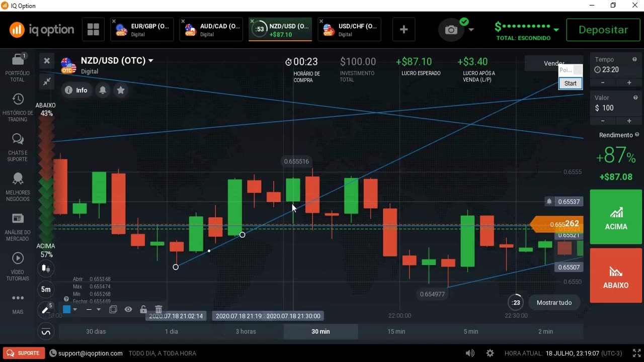The height and width of the screenshot is (362, 644).
Task: Toggle visibility of the selected line
Action: (x=128, y=310)
